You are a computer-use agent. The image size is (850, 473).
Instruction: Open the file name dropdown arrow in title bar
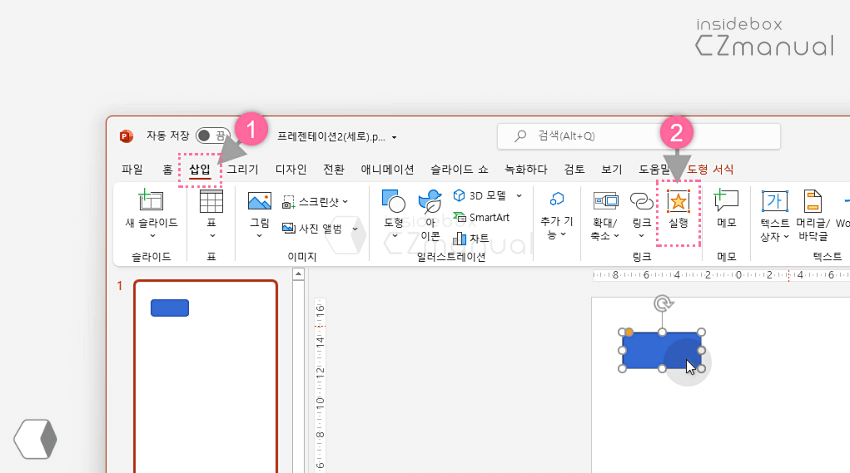point(394,137)
